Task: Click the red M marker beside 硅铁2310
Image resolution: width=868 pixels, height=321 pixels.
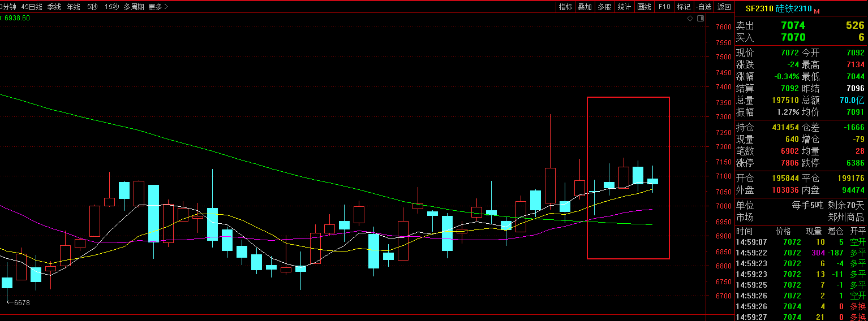Action: click(817, 11)
